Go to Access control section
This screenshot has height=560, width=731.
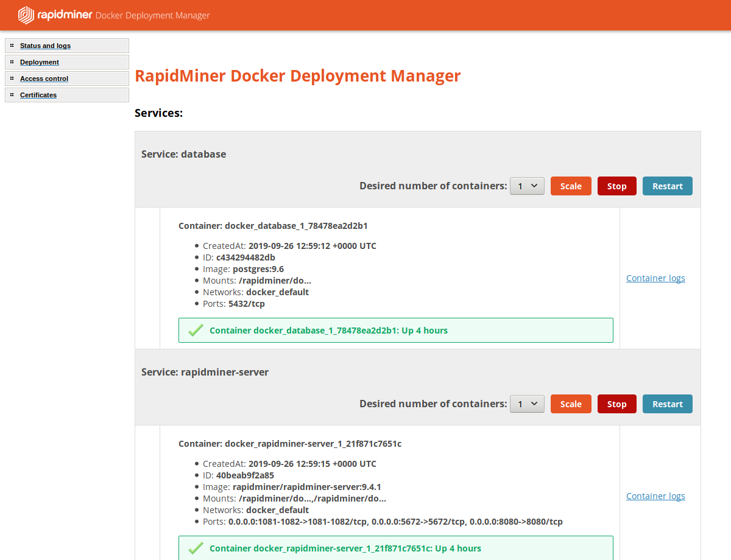[44, 79]
